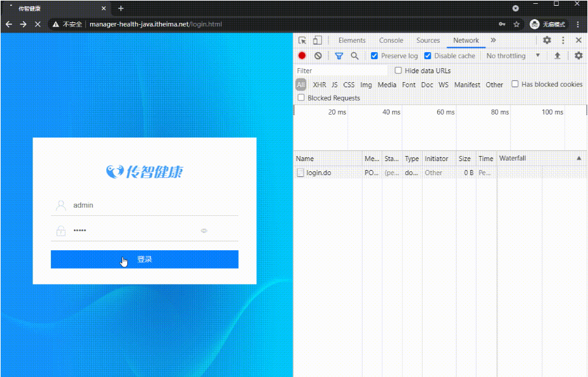
Task: Filter requests by Font
Action: pyautogui.click(x=409, y=85)
